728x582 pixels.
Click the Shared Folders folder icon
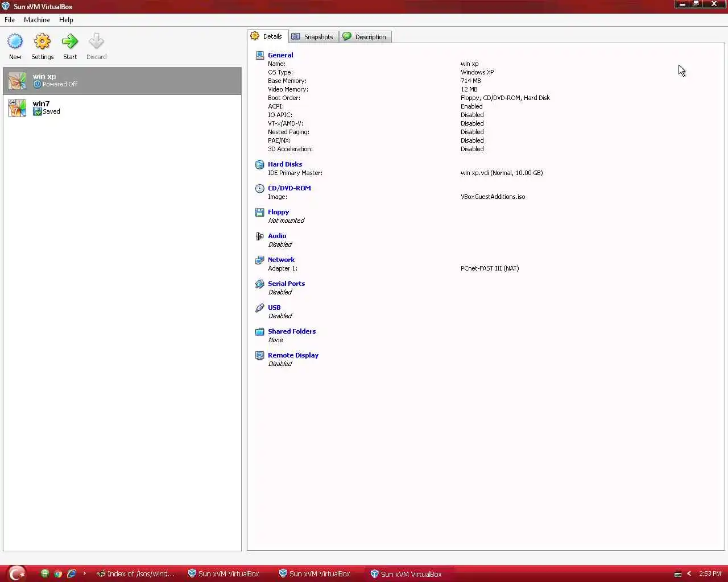point(260,331)
